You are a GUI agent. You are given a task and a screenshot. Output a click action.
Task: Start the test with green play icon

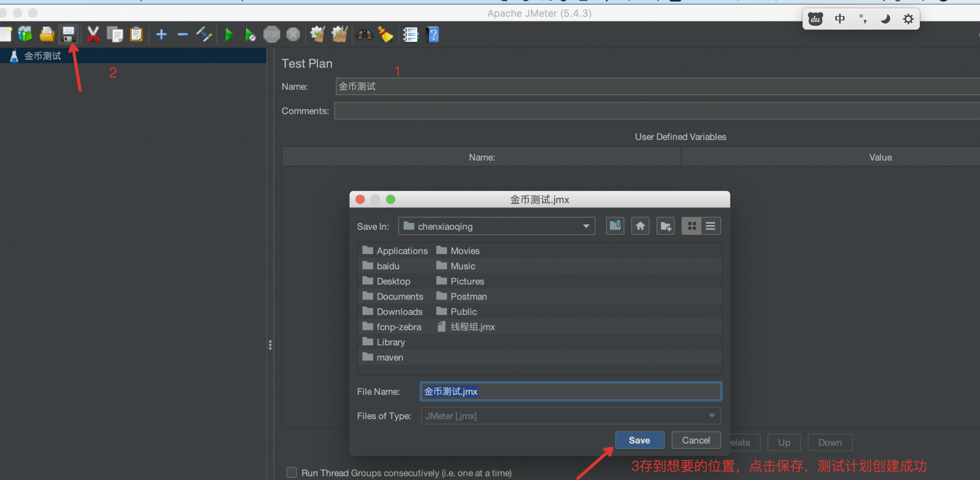click(229, 34)
